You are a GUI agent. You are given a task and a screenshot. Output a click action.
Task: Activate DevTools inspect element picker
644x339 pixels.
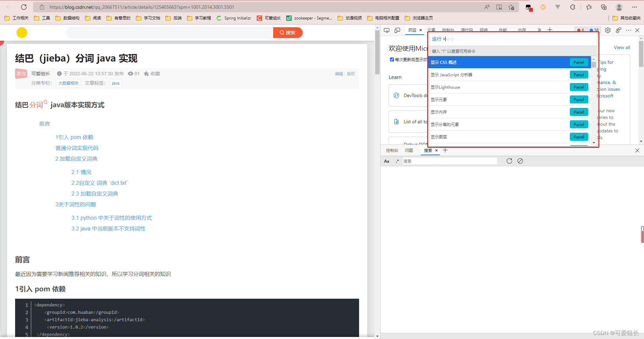coord(387,30)
